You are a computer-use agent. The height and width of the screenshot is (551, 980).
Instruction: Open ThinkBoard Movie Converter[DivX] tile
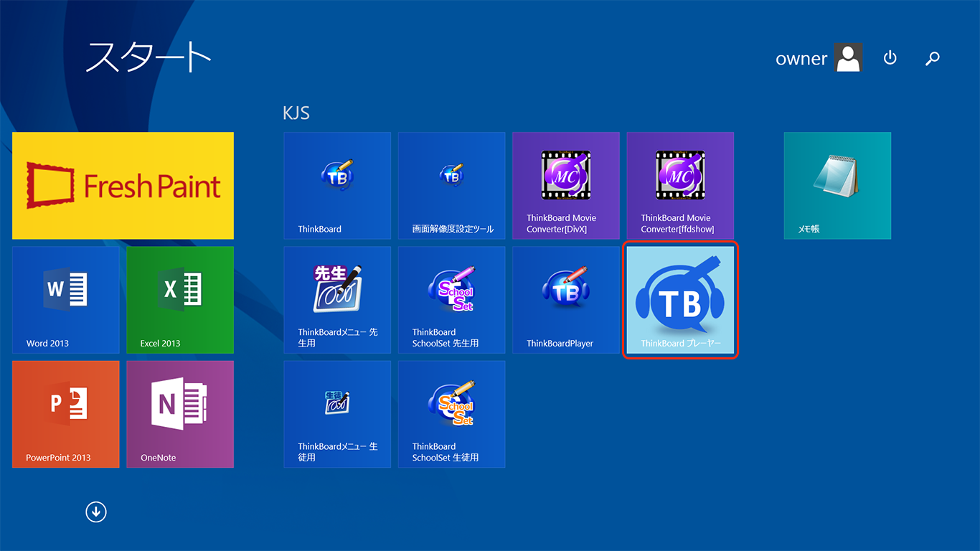pyautogui.click(x=566, y=185)
